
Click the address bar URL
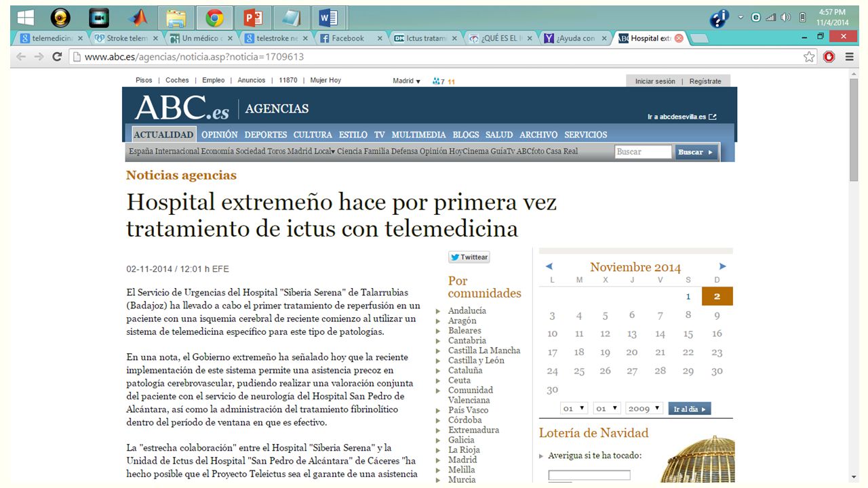click(x=194, y=57)
